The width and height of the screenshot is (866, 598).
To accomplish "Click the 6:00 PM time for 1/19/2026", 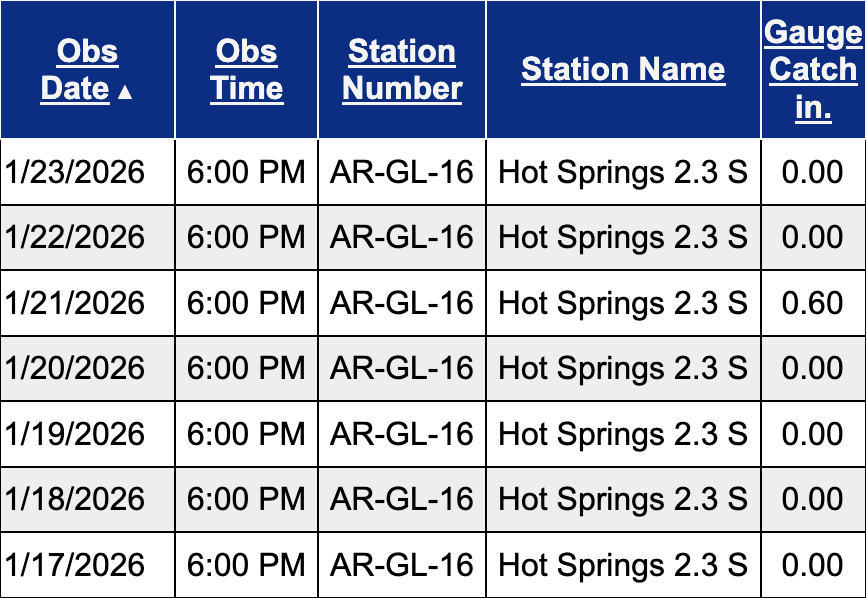I will [246, 434].
